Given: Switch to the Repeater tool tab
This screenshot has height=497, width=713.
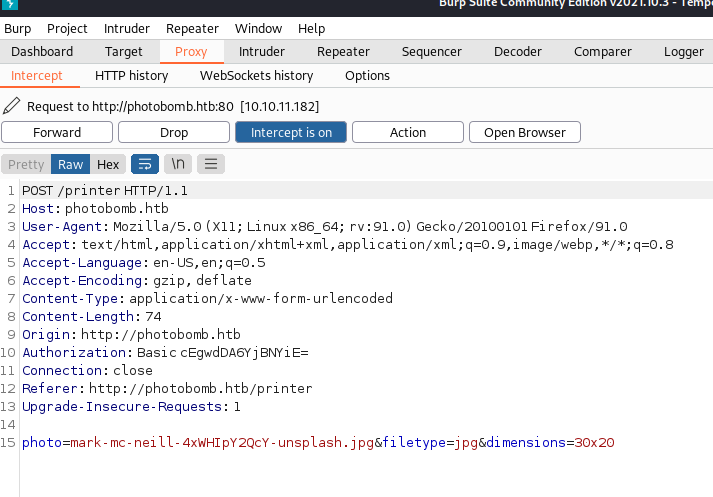Looking at the screenshot, I should pos(343,51).
